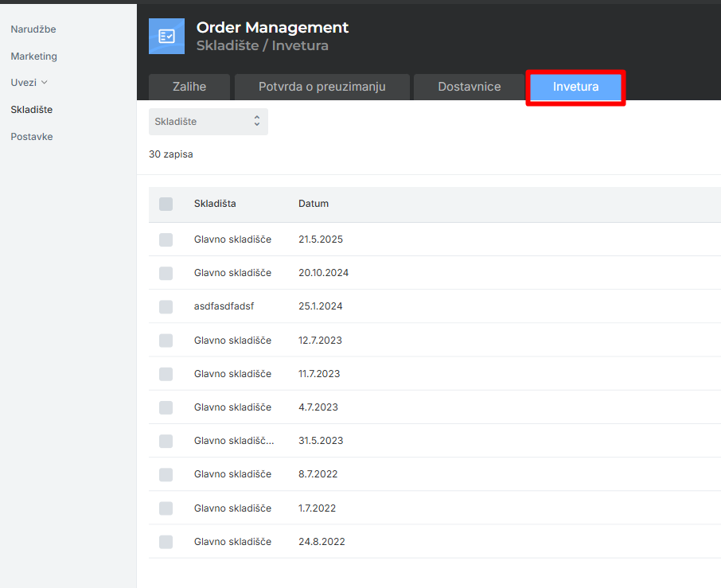Open Postavke in the sidebar
721x588 pixels.
(31, 137)
